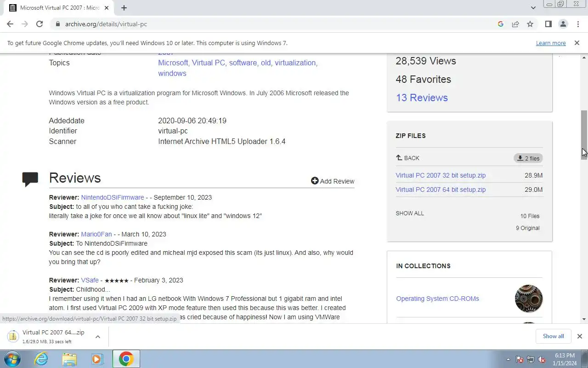Open the Learn more link in the update notice
588x368 pixels.
click(551, 43)
